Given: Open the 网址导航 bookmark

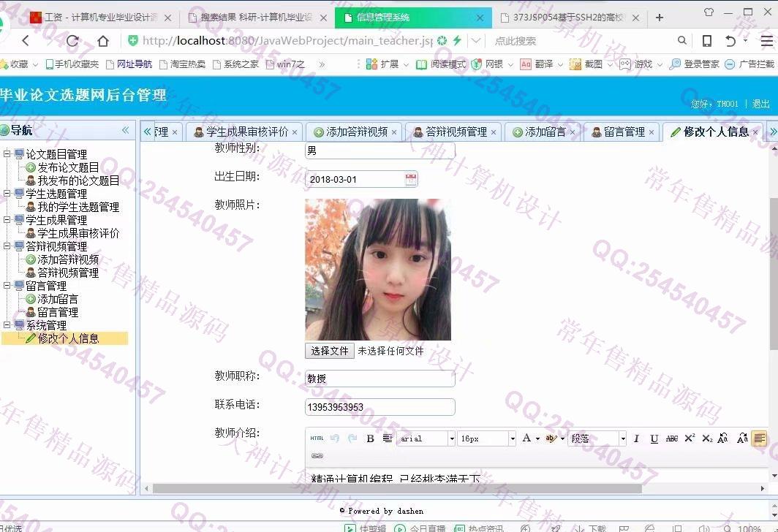Looking at the screenshot, I should click(x=129, y=64).
